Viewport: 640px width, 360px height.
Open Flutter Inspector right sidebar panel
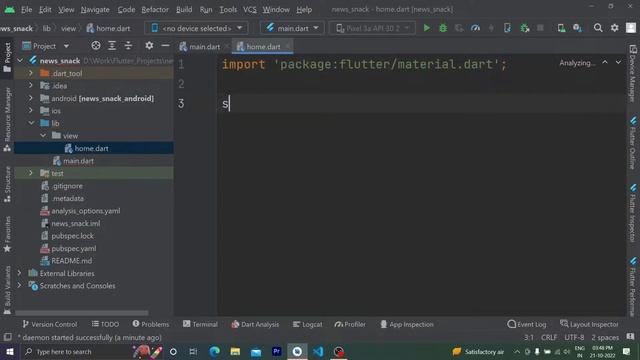tap(633, 213)
